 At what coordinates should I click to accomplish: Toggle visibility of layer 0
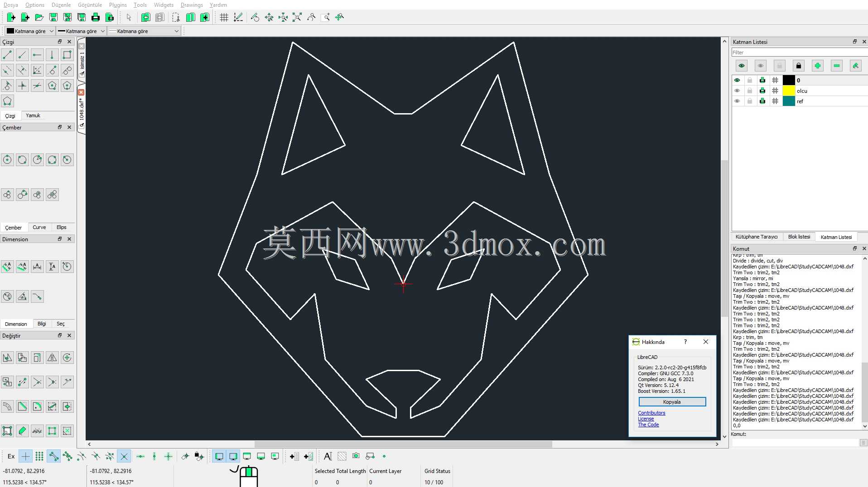click(x=737, y=80)
